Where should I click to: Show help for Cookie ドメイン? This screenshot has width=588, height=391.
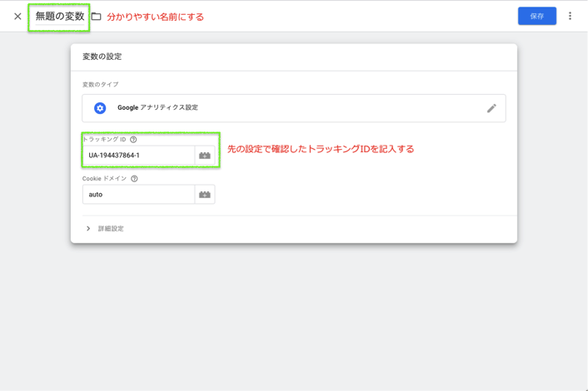pyautogui.click(x=134, y=179)
